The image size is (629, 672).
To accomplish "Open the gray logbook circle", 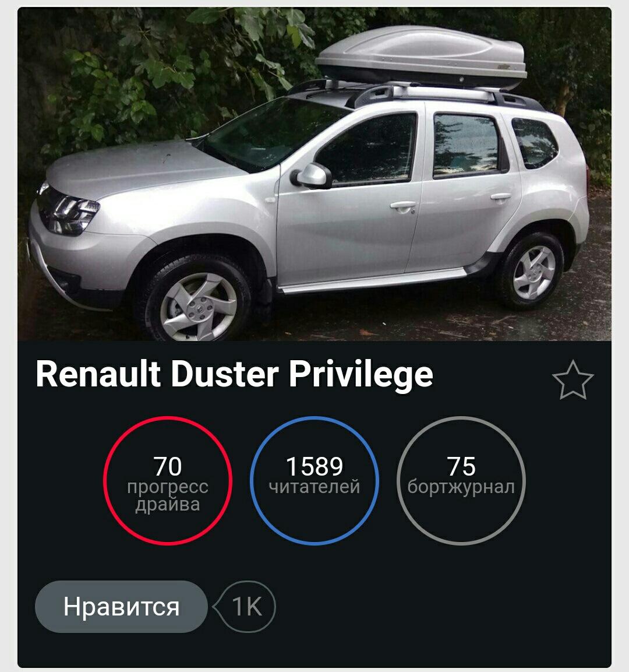I will 461,480.
